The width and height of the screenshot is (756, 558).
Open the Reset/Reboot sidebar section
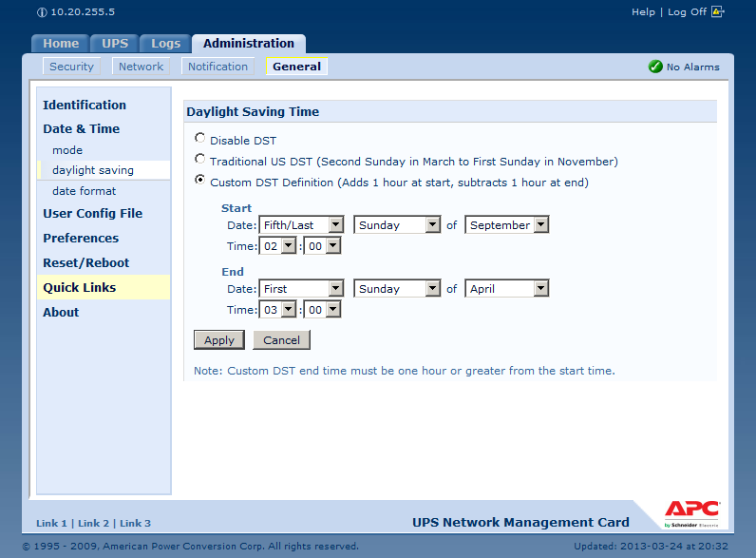(x=85, y=263)
